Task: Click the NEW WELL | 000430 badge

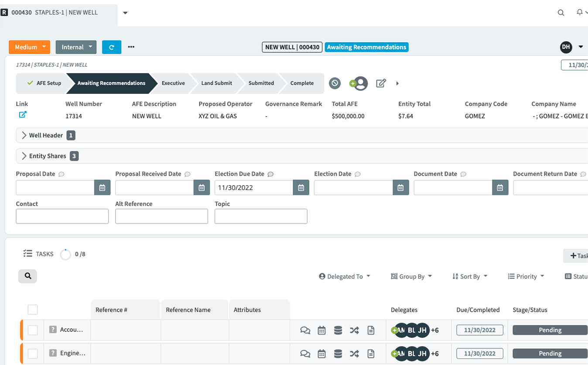Action: pyautogui.click(x=292, y=47)
